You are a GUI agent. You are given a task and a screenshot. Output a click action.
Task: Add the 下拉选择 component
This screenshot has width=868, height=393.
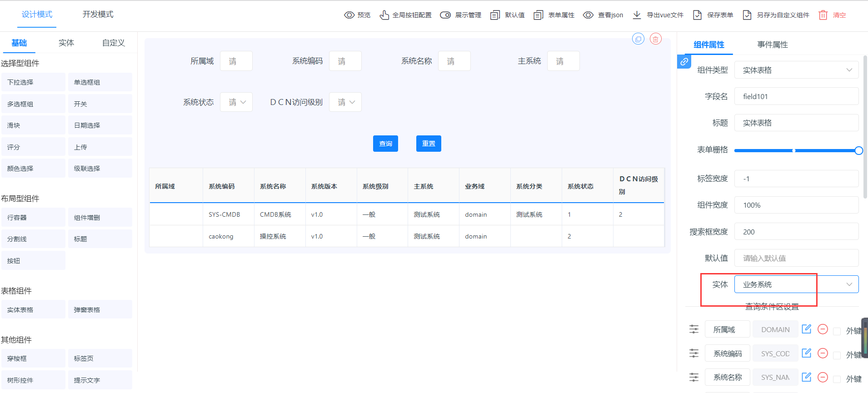pyautogui.click(x=33, y=82)
